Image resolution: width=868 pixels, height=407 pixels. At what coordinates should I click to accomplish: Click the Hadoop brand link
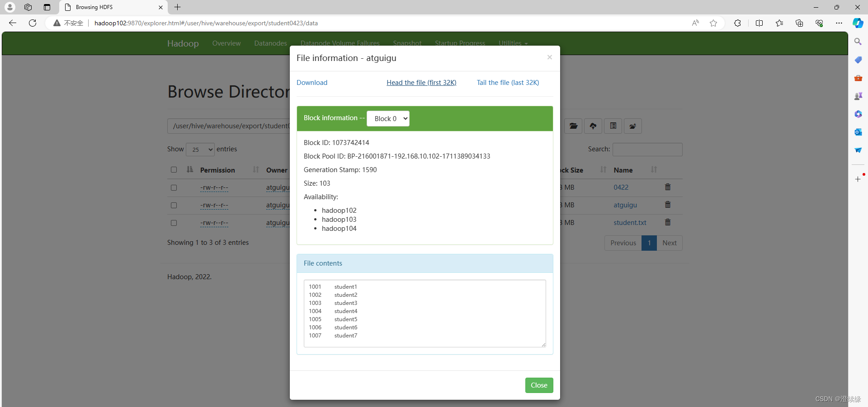click(x=183, y=43)
